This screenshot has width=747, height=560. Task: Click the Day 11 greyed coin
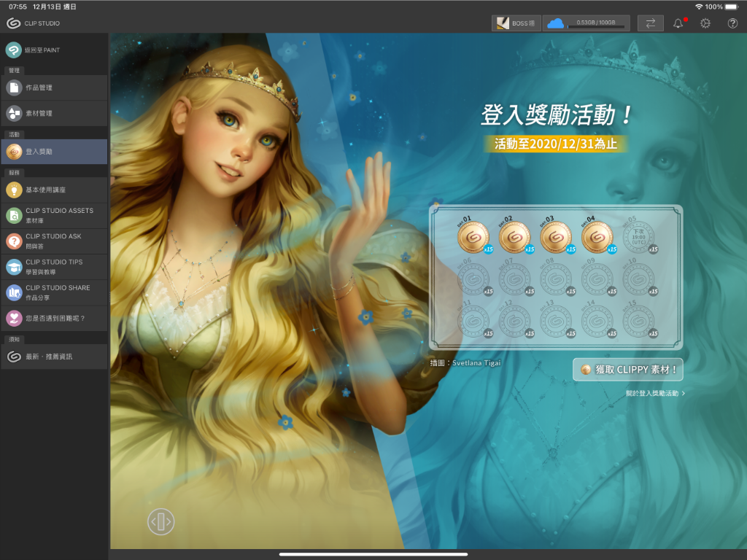473,322
